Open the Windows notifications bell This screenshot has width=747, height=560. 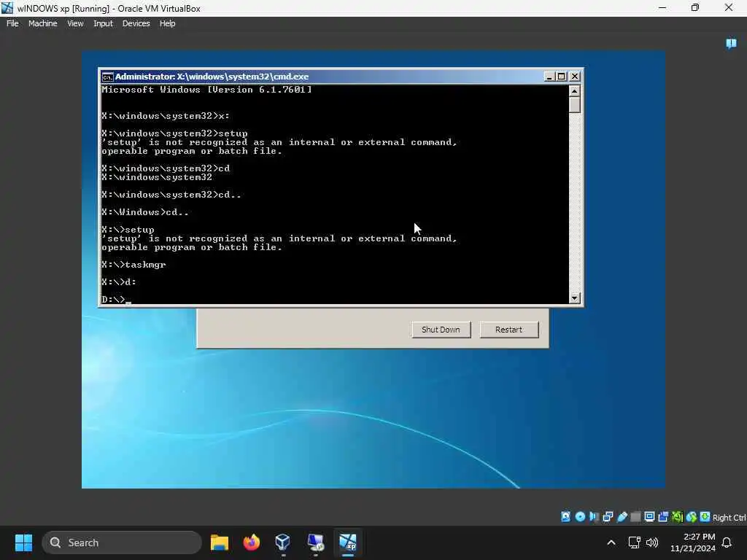pos(727,542)
